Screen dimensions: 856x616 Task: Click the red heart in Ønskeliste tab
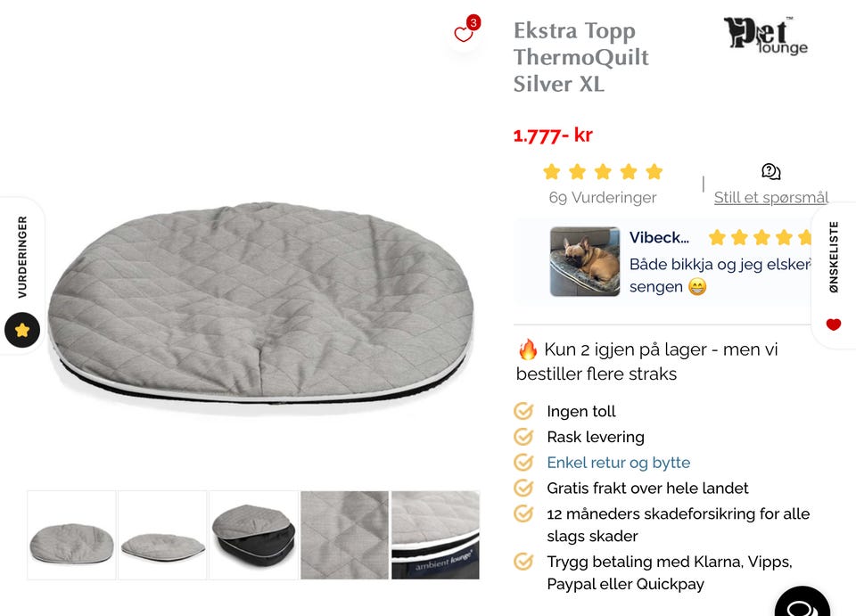834,324
